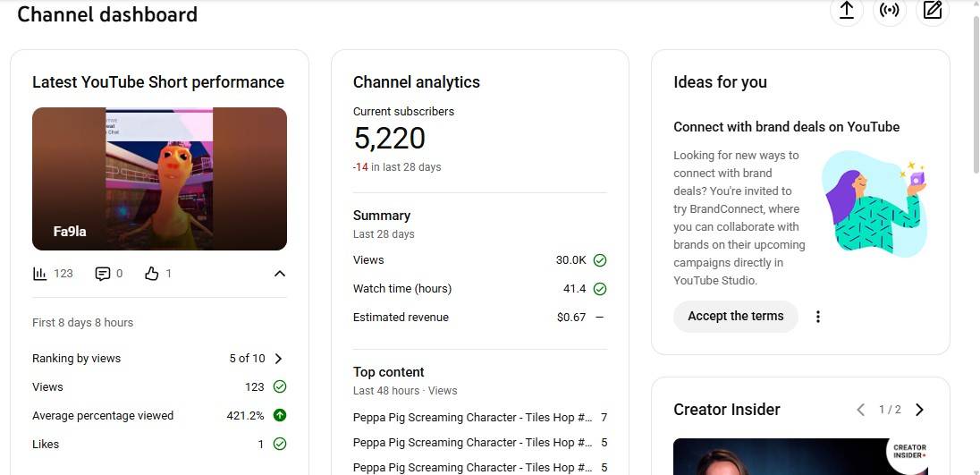980x475 pixels.
Task: Click the green checkmark next to Views 30.0K
Action: (600, 260)
